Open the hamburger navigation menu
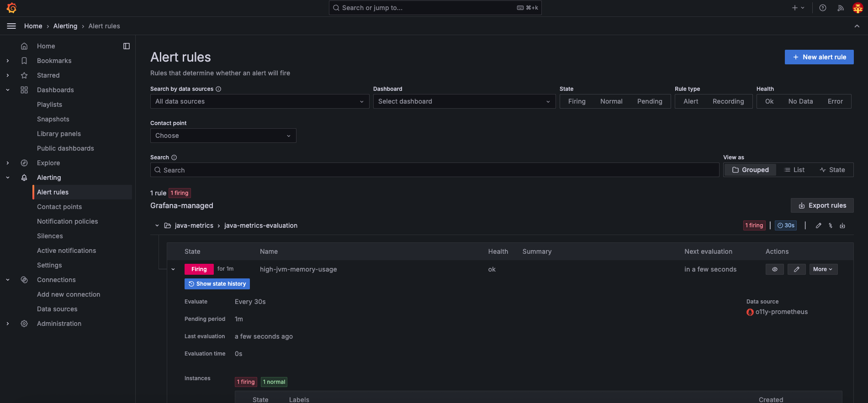 (11, 26)
